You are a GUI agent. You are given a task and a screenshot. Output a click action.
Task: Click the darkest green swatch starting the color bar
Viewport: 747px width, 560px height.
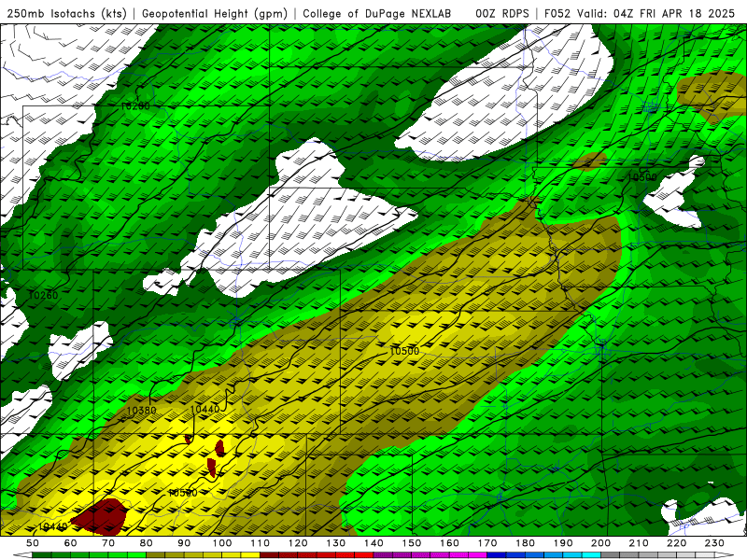tap(42, 555)
